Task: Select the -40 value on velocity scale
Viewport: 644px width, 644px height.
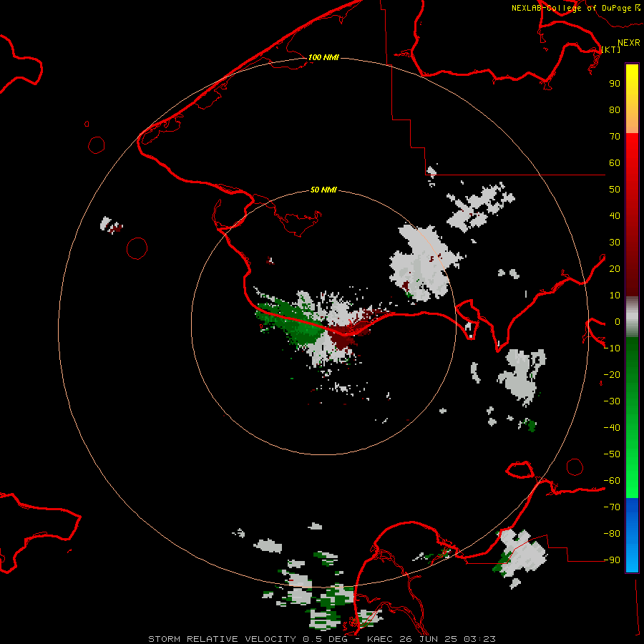Action: click(x=612, y=428)
